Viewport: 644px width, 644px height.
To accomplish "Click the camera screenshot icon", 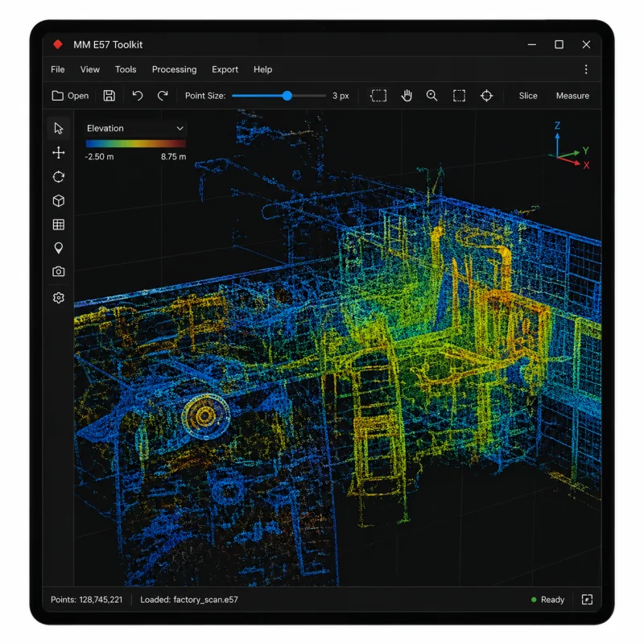I will [x=58, y=271].
